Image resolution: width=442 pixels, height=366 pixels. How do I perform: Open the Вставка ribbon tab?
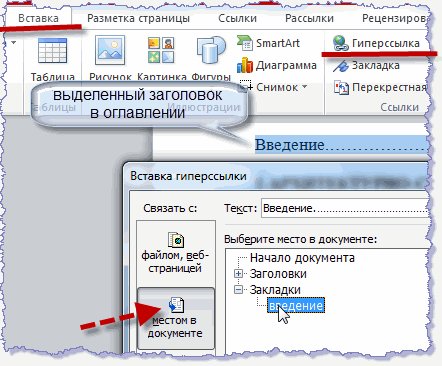click(38, 18)
